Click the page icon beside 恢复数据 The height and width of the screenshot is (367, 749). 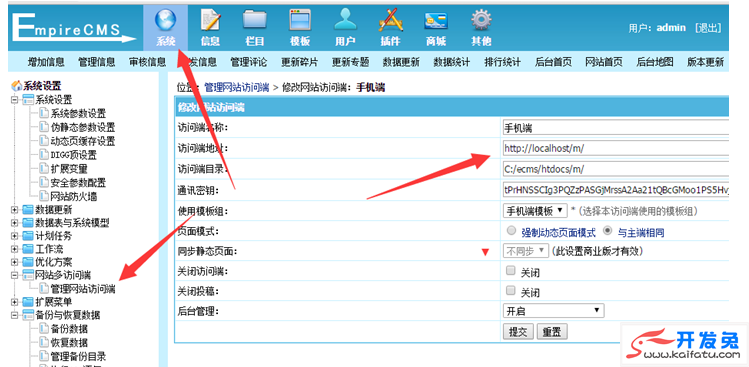click(x=44, y=342)
